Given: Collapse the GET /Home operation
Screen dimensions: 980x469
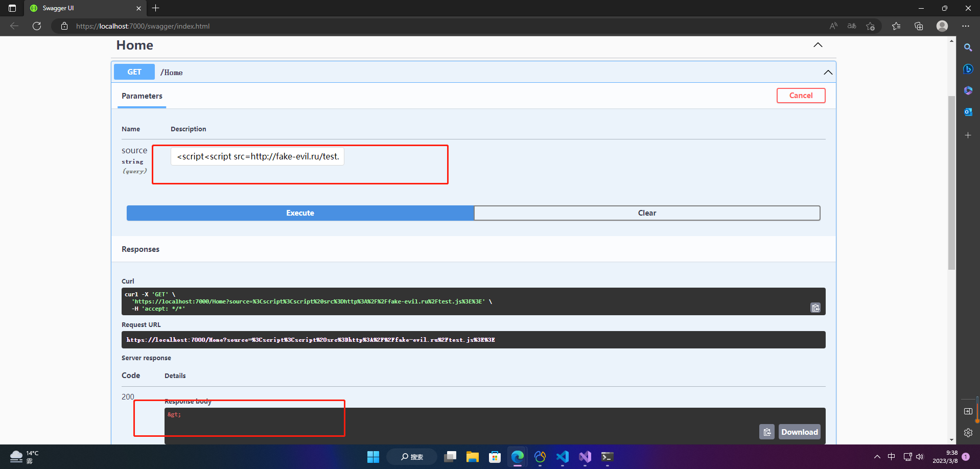Looking at the screenshot, I should pyautogui.click(x=828, y=73).
